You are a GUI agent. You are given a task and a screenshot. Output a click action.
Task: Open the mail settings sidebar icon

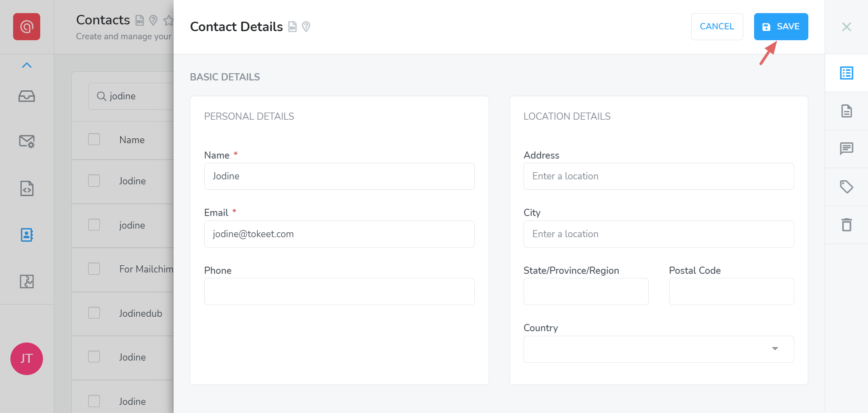click(x=27, y=141)
